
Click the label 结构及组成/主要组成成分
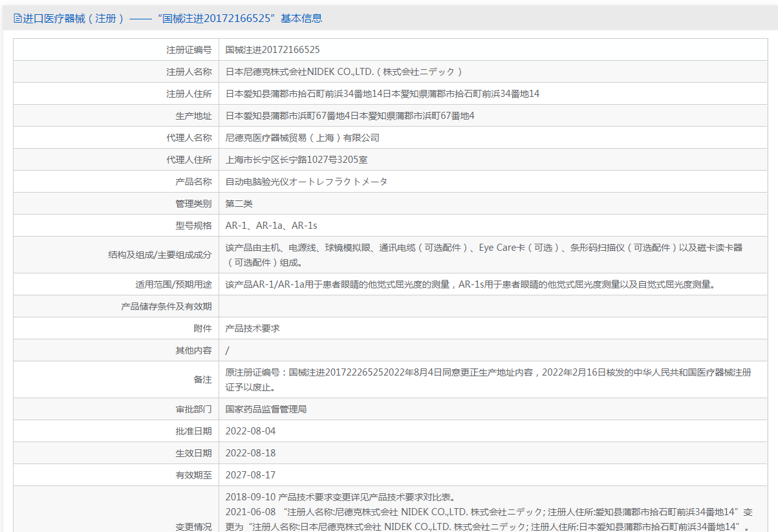click(x=160, y=255)
